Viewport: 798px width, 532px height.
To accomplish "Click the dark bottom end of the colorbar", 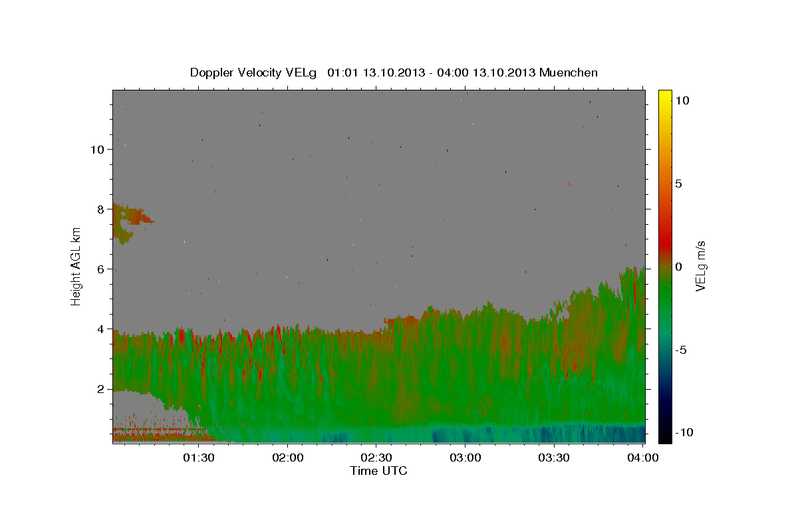I will point(664,434).
